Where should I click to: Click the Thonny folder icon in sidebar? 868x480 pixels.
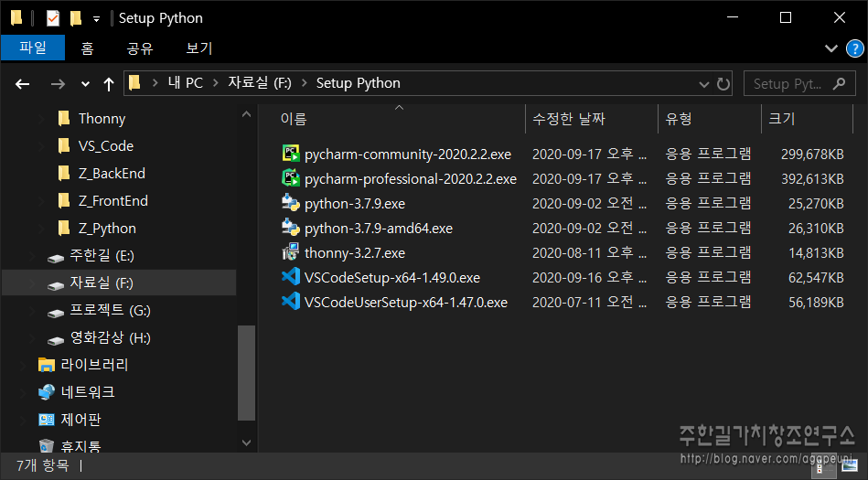pyautogui.click(x=64, y=118)
